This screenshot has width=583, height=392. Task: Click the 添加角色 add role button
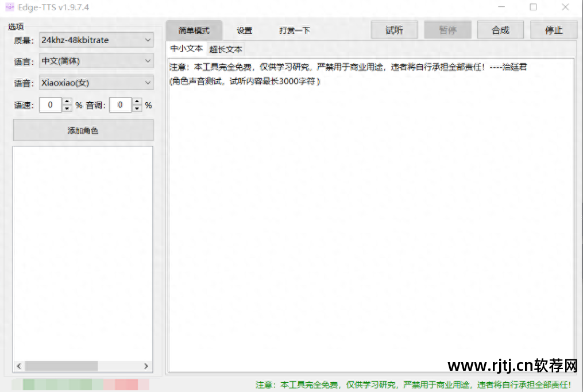coord(83,130)
